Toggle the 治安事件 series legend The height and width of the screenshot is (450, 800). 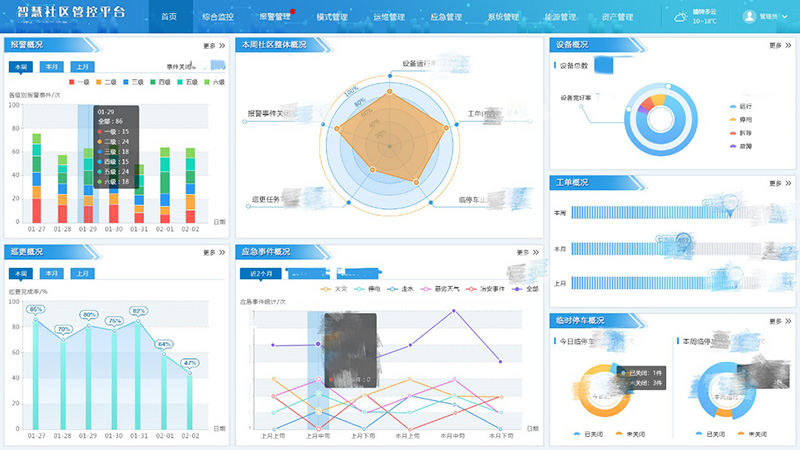point(485,289)
